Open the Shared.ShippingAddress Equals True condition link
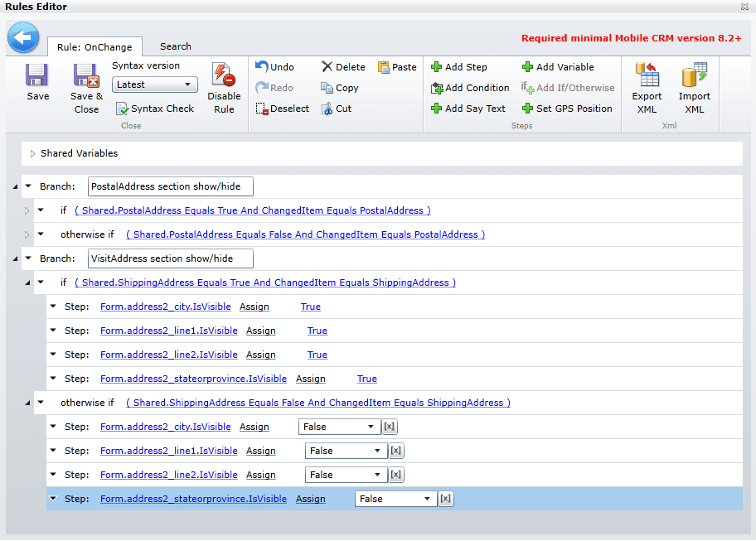756x541 pixels. (x=265, y=283)
